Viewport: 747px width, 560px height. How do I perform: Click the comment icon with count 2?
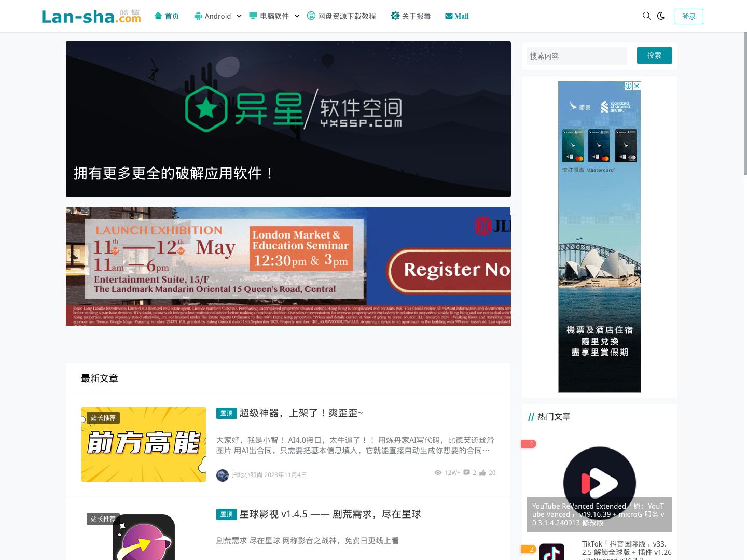click(467, 473)
